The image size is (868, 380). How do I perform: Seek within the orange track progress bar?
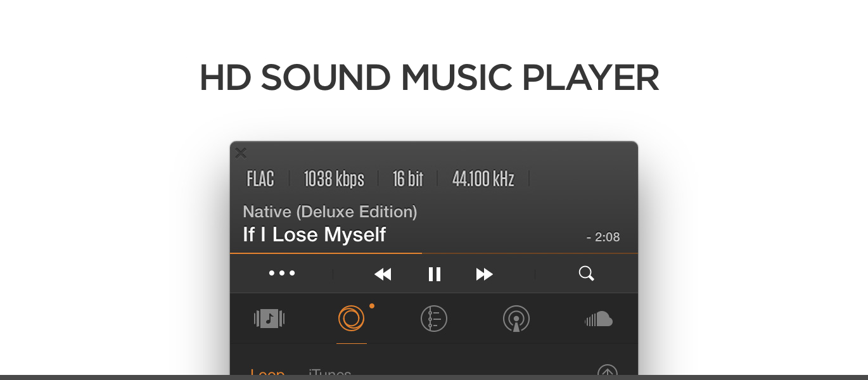click(434, 253)
